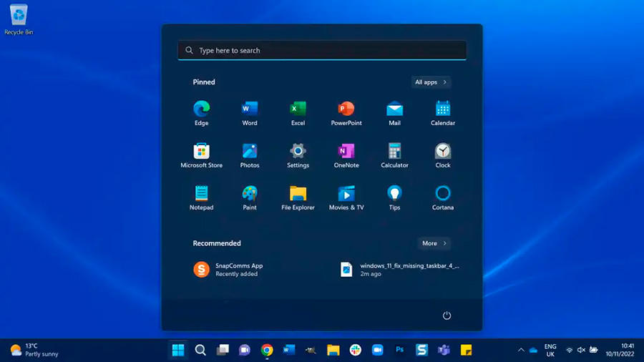Image resolution: width=644 pixels, height=362 pixels.
Task: Click the speaker volume icon in tray
Action: tap(581, 350)
